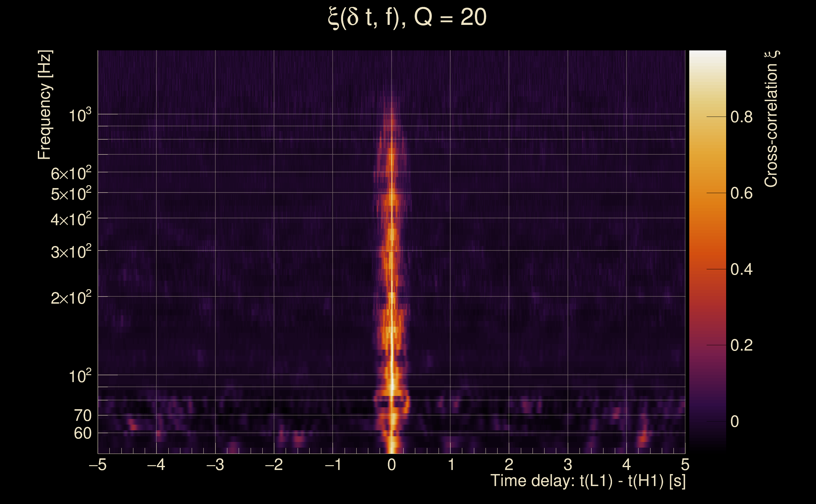Click the −5 tick label on time axis
This screenshot has width=816, height=504.
coord(98,465)
